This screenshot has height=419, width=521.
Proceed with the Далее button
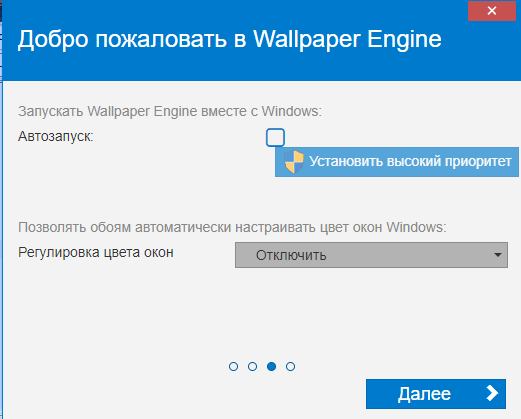(436, 394)
